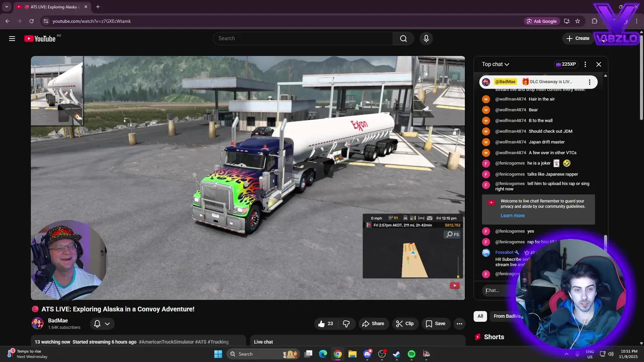Viewport: 644px width, 362px height.
Task: Open the YouTube guide hamburger menu
Action: (x=12, y=38)
